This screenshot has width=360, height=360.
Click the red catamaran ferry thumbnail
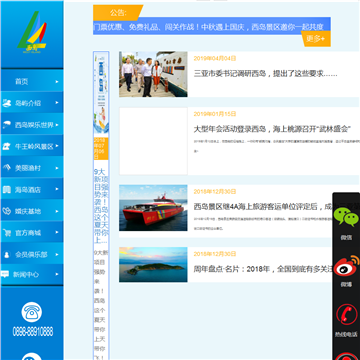coord(153,208)
